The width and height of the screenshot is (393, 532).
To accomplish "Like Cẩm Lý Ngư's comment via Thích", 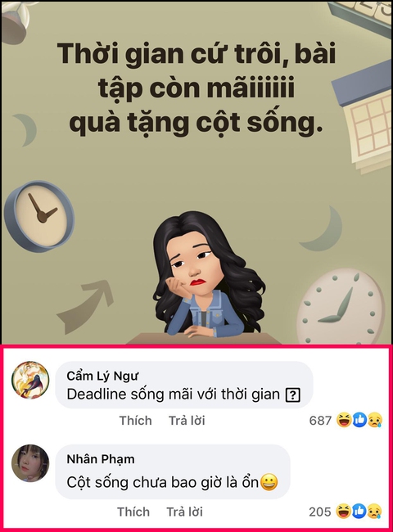I will tap(135, 421).
